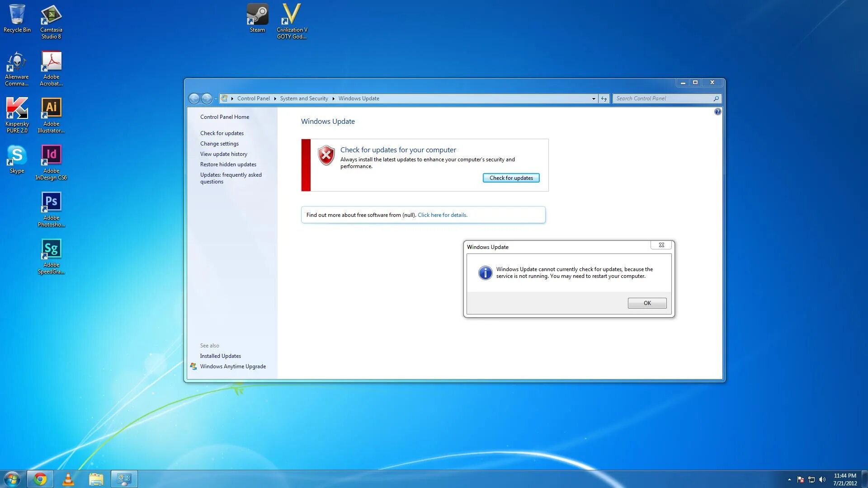Select the Control Panel breadcrumb item
868x488 pixels.
click(253, 99)
